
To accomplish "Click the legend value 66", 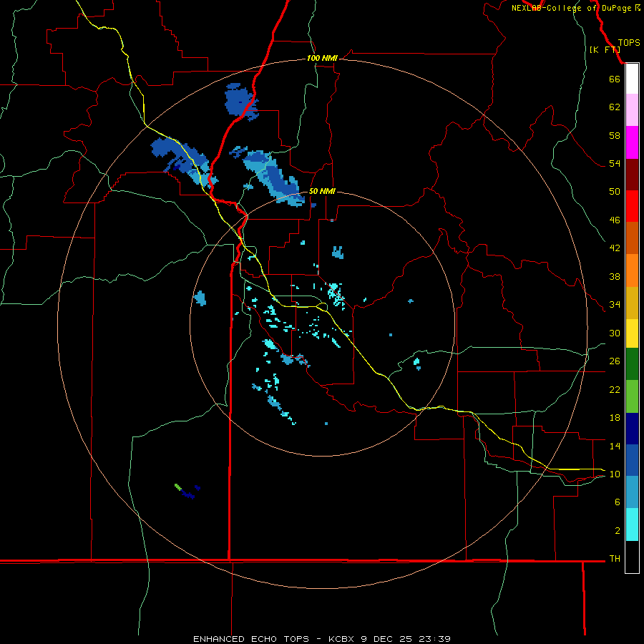I will [615, 79].
